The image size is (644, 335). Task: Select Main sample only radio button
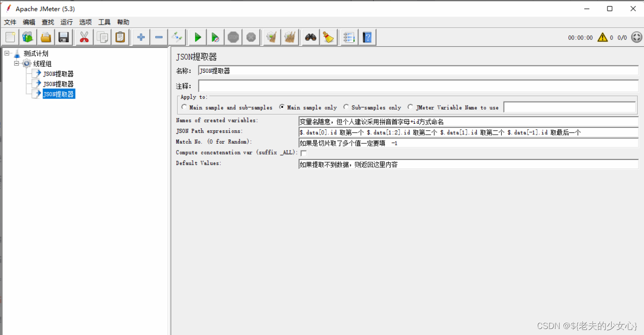point(282,107)
